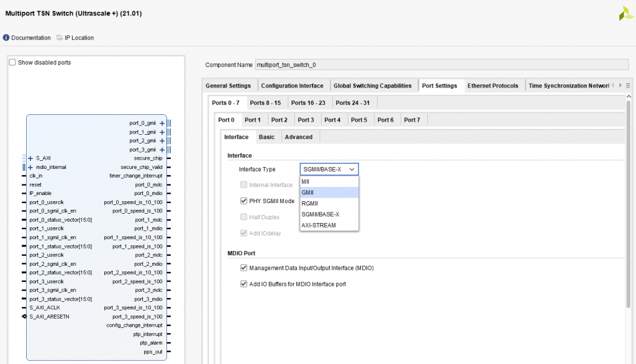
Task: Expand the port_3_gmii bus plus icon
Action: [162, 150]
